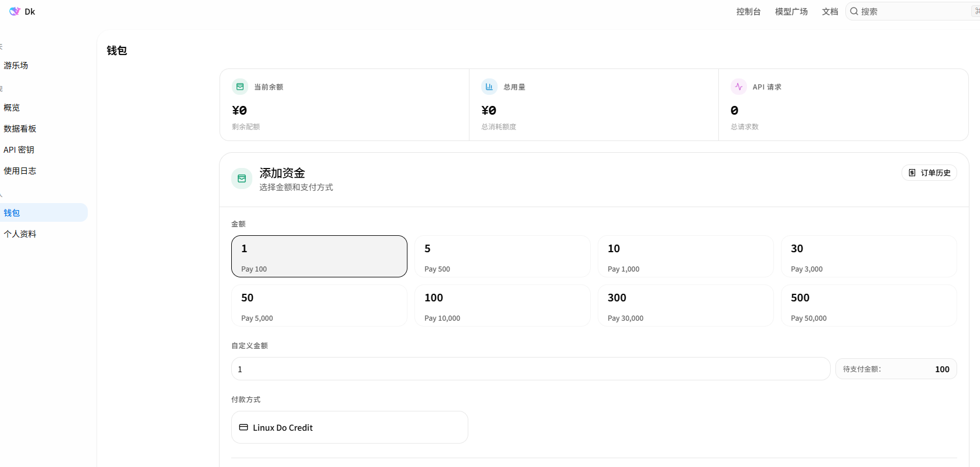
Task: Select amount 300 (Pay 30,000)
Action: pyautogui.click(x=686, y=305)
